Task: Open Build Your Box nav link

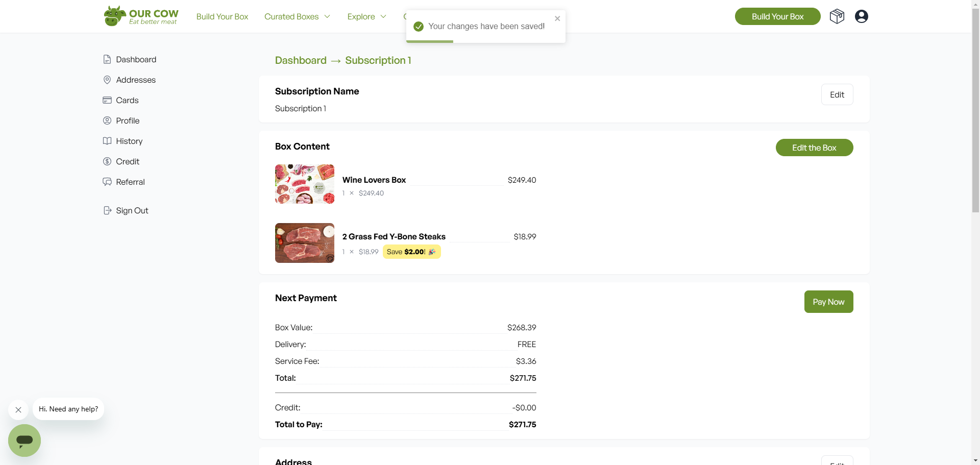Action: coord(222,16)
